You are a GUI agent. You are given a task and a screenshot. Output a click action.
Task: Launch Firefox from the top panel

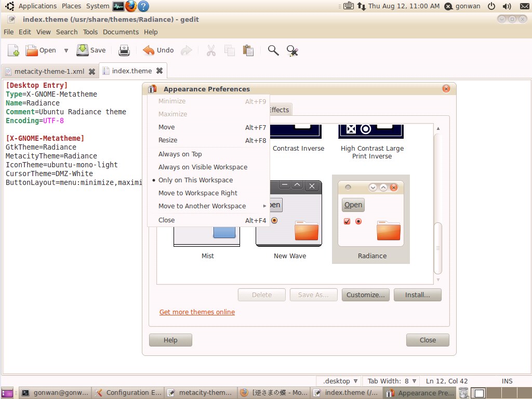(x=131, y=6)
